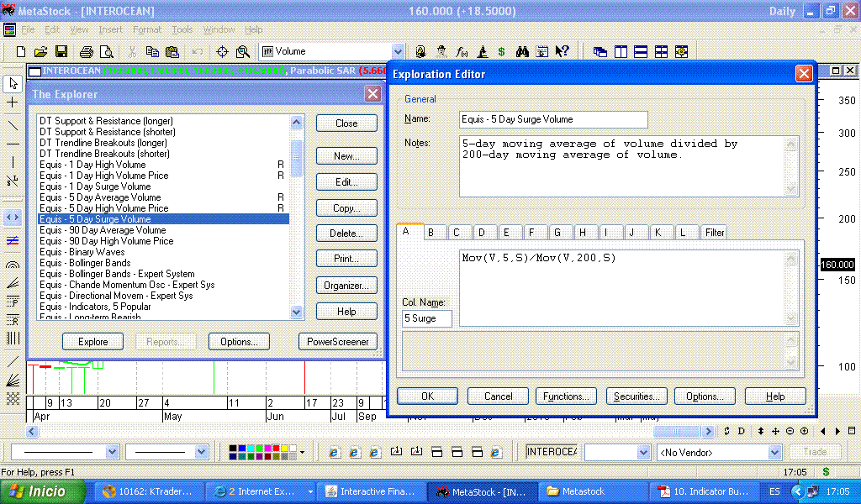Pick the black color swatch
This screenshot has width=861, height=504.
pyautogui.click(x=233, y=448)
